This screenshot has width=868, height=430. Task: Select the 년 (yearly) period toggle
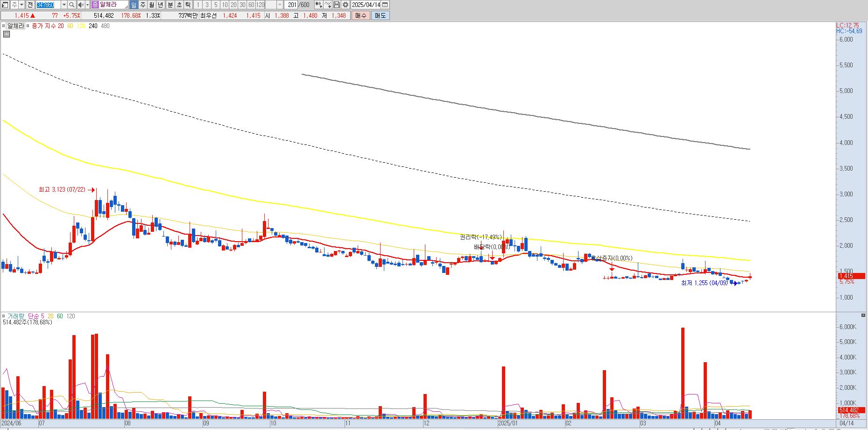(161, 5)
